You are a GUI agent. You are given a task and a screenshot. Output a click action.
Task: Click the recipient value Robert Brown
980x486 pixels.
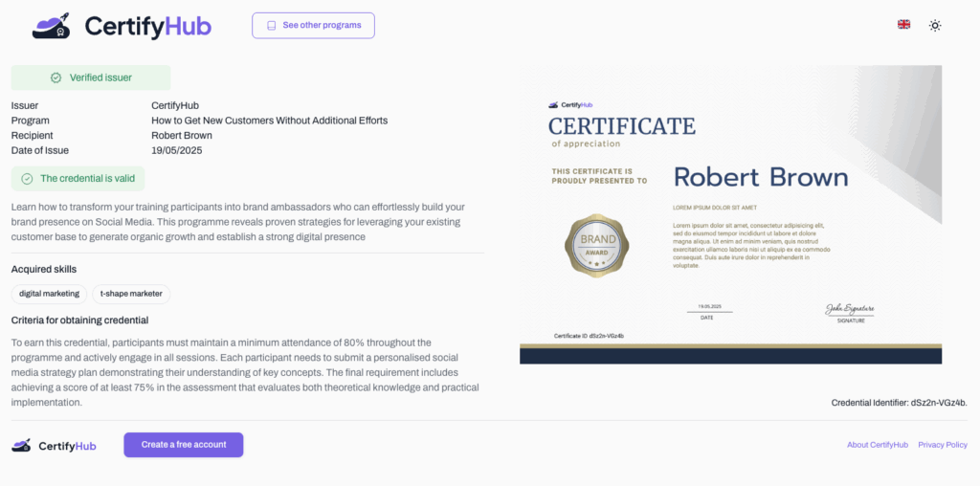coord(182,136)
